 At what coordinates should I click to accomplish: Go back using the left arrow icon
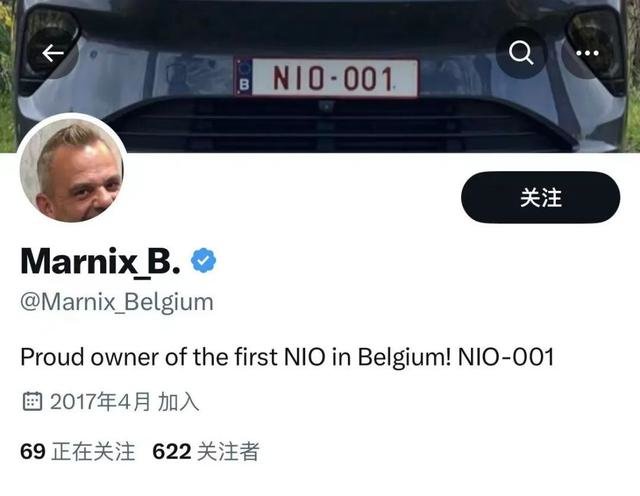(53, 53)
